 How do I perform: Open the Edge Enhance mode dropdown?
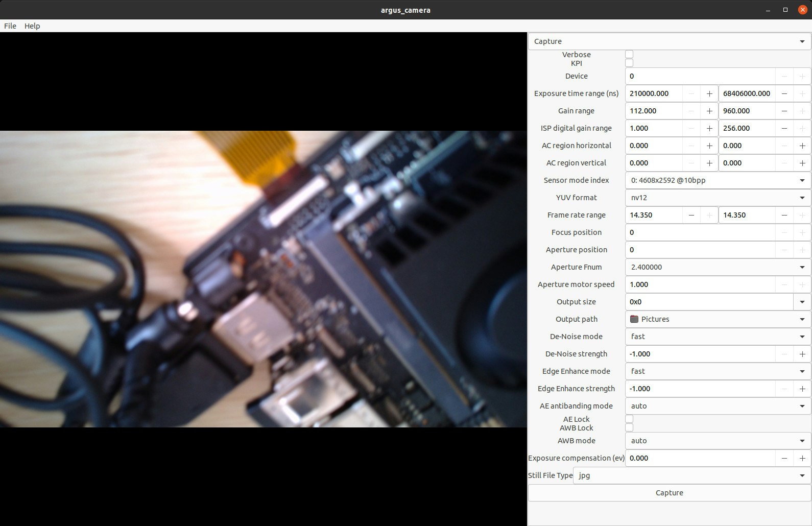coord(718,371)
